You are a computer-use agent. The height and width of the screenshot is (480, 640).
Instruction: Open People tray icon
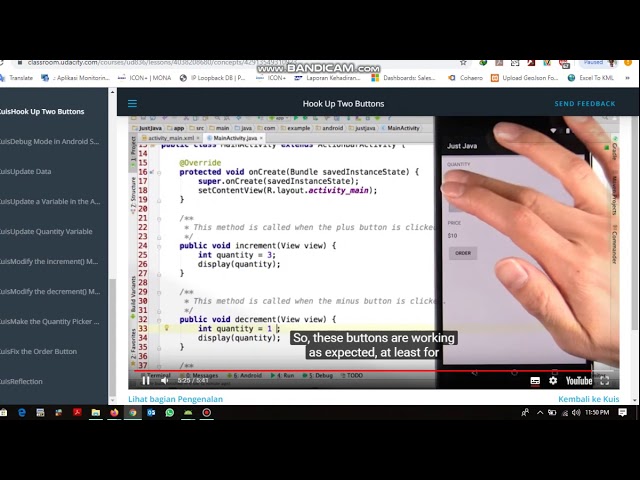pos(525,413)
